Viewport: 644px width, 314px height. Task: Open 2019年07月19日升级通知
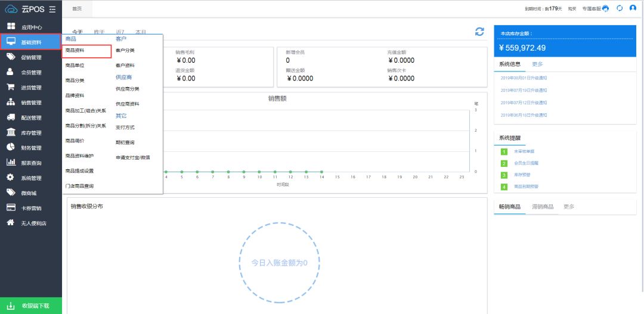pos(524,91)
